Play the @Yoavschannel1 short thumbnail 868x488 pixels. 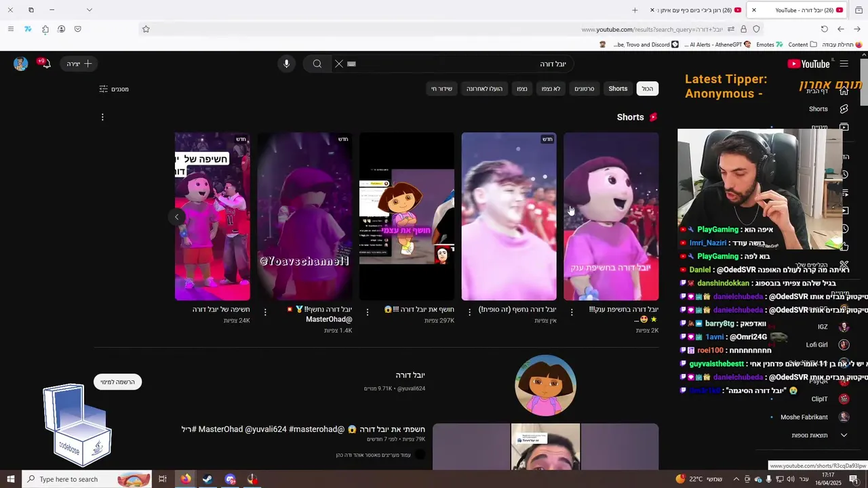[x=304, y=216]
